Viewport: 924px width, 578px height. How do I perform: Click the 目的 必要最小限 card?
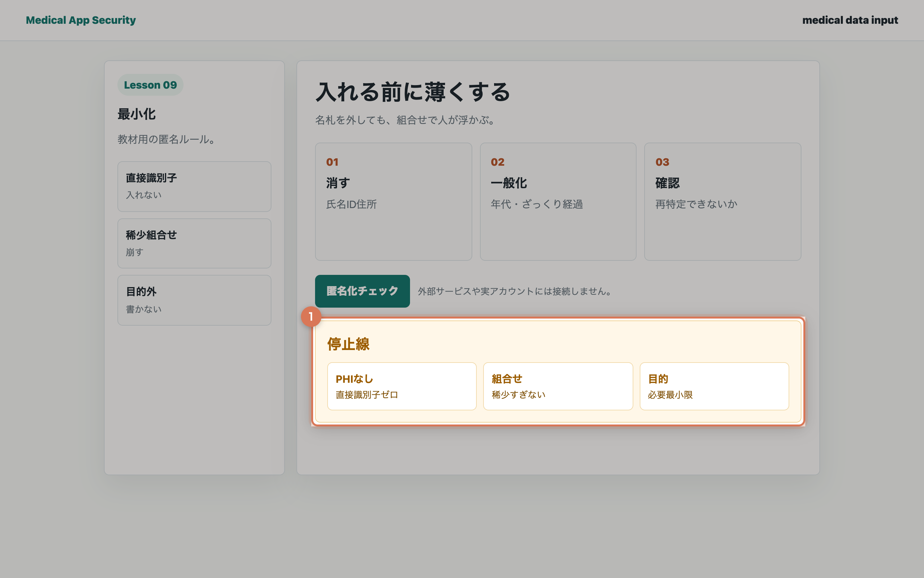click(x=714, y=386)
